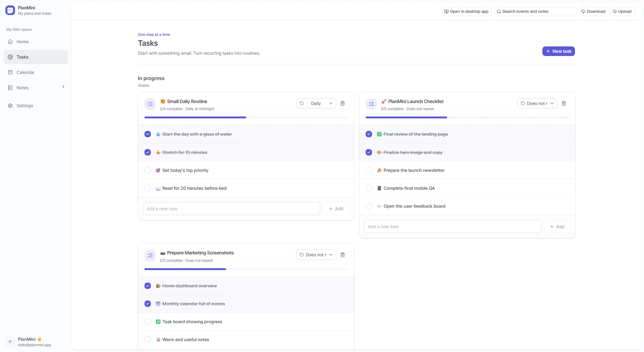This screenshot has width=644, height=352.
Task: Click the checklist icon of PlanMini Launch Checklist
Action: pos(371,104)
